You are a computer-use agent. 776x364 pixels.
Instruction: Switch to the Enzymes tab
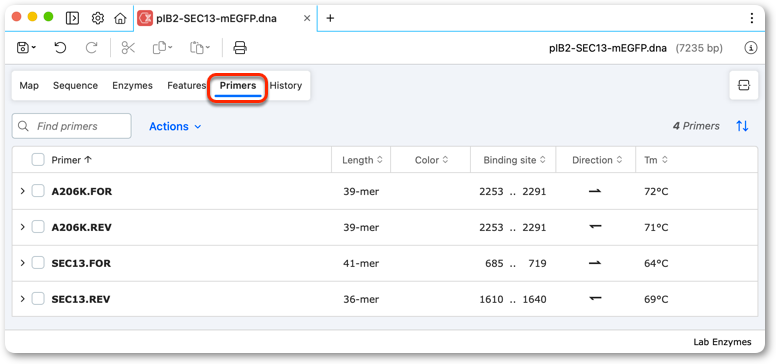tap(132, 86)
